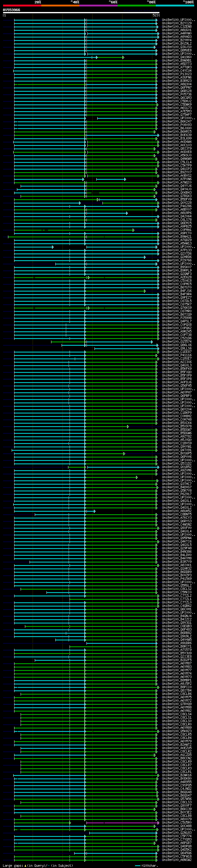Select hit label UniRef100_A8U9P6
This screenshot has width=197, height=868.
[177, 213]
